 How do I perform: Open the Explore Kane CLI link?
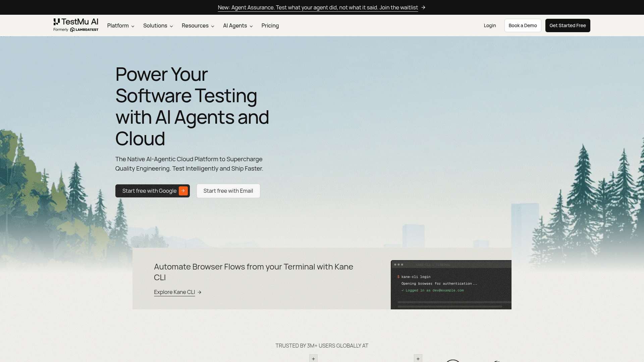coord(174,292)
